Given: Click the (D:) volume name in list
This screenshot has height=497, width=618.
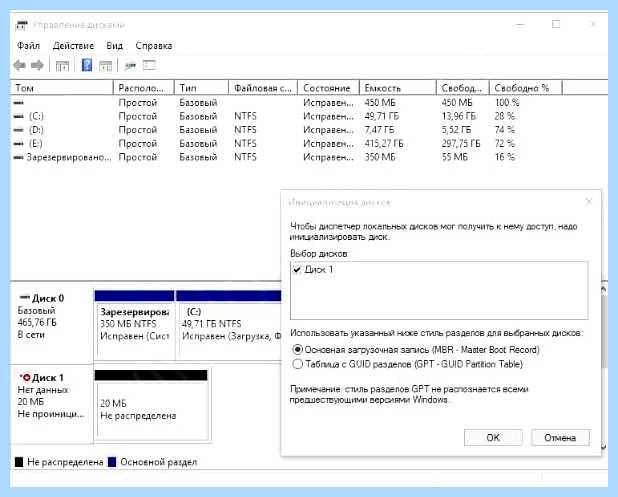Looking at the screenshot, I should coord(36,130).
